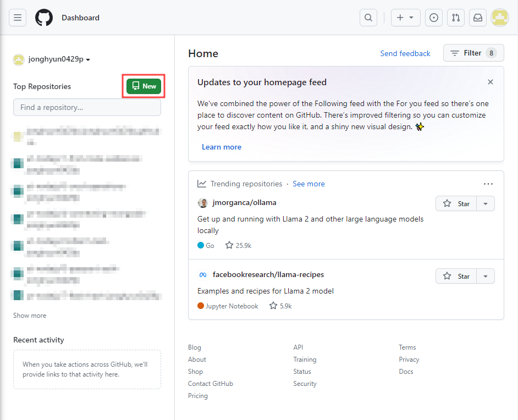
Task: Open the Blog footer link
Action: coord(195,347)
